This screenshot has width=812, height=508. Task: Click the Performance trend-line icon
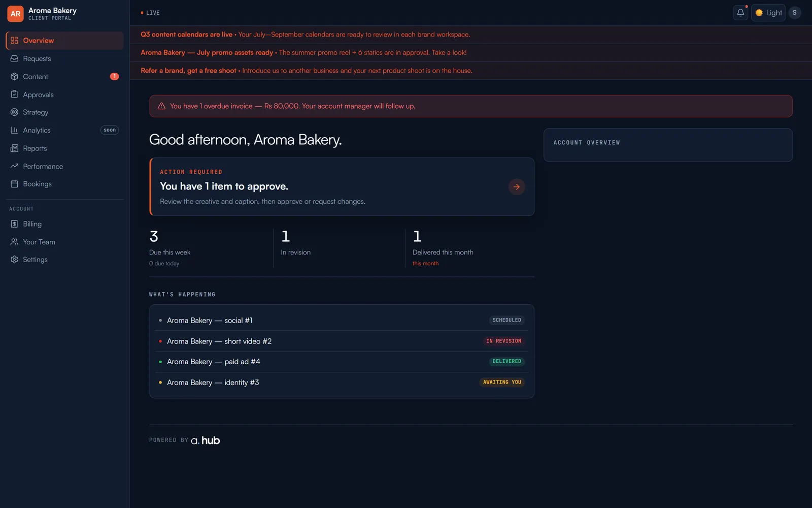coord(14,166)
